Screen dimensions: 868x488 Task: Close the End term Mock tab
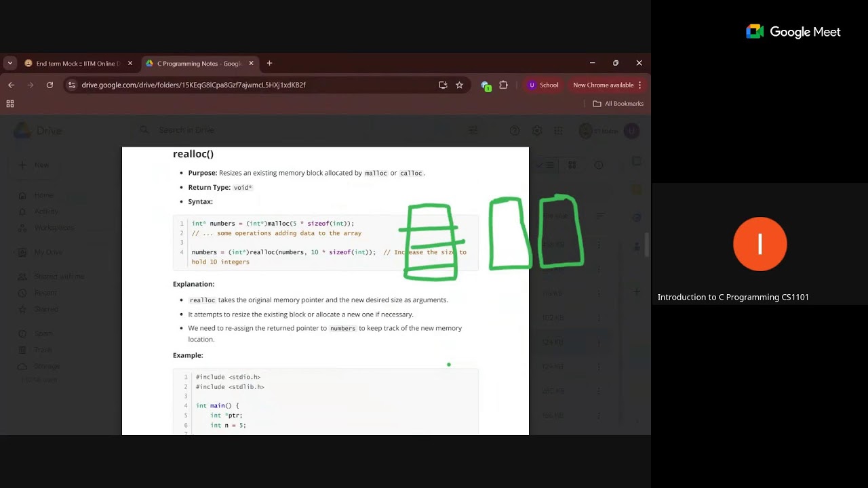(x=130, y=63)
